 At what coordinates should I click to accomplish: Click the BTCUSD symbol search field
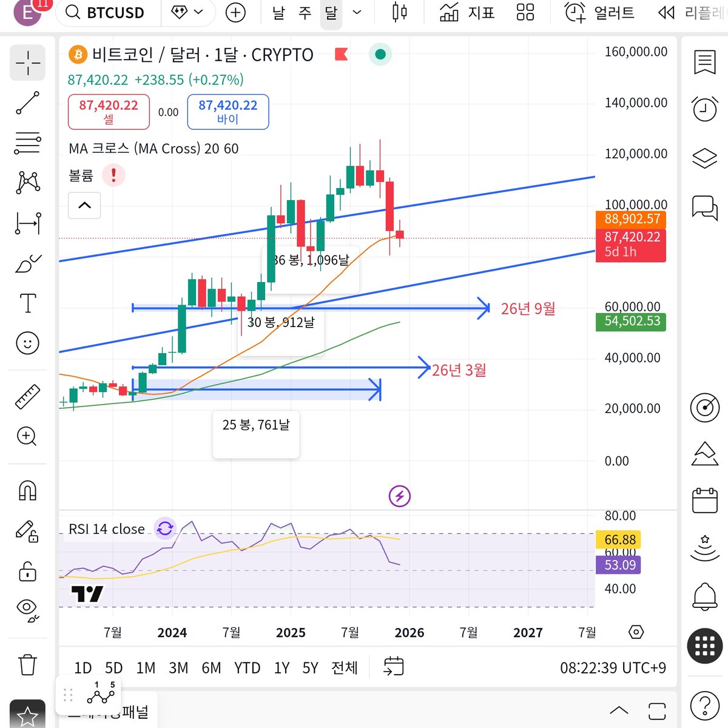click(108, 12)
